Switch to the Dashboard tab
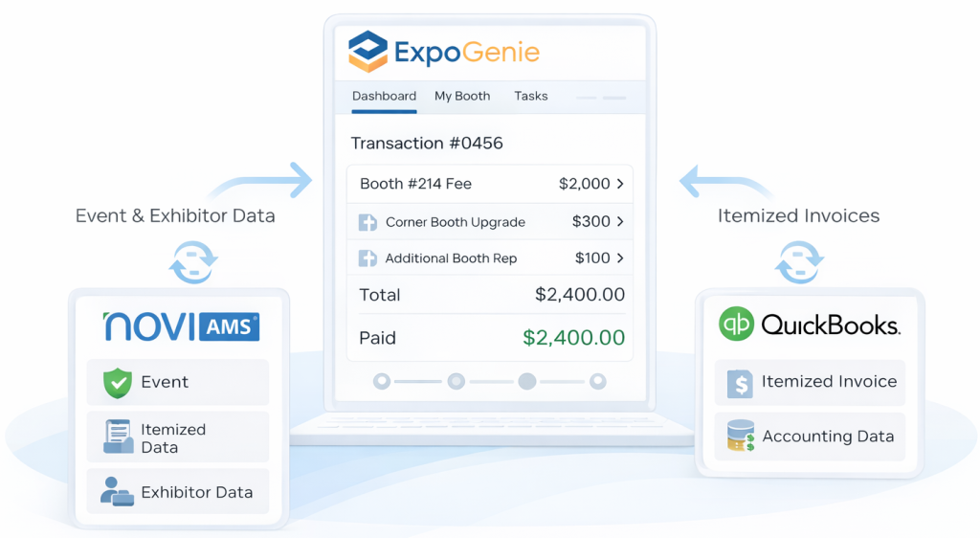Image resolution: width=980 pixels, height=538 pixels. click(x=384, y=97)
